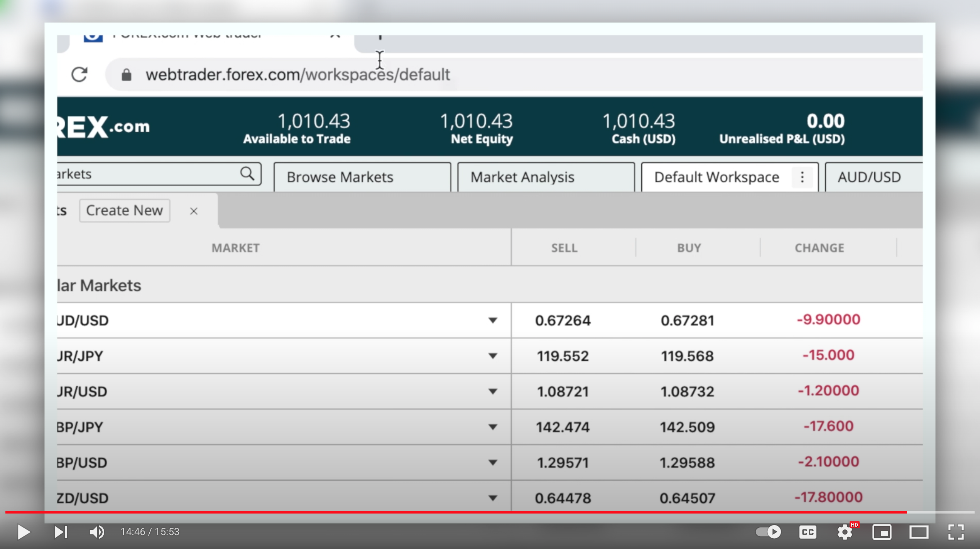Click sell price 0.64478

[x=563, y=498]
